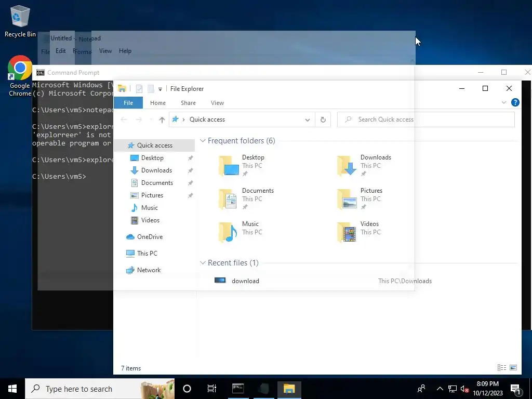532x399 pixels.
Task: Open the network status tray icon
Action: tap(453, 389)
